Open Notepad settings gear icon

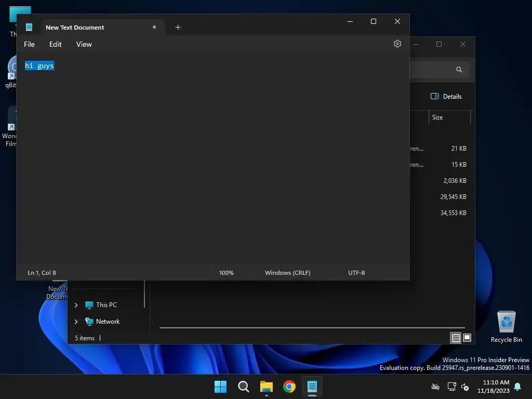click(397, 44)
